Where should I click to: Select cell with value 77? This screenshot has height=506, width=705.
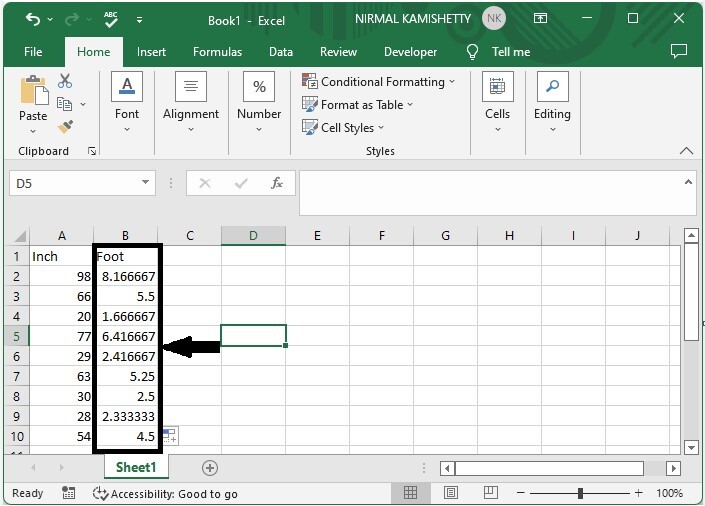click(62, 336)
